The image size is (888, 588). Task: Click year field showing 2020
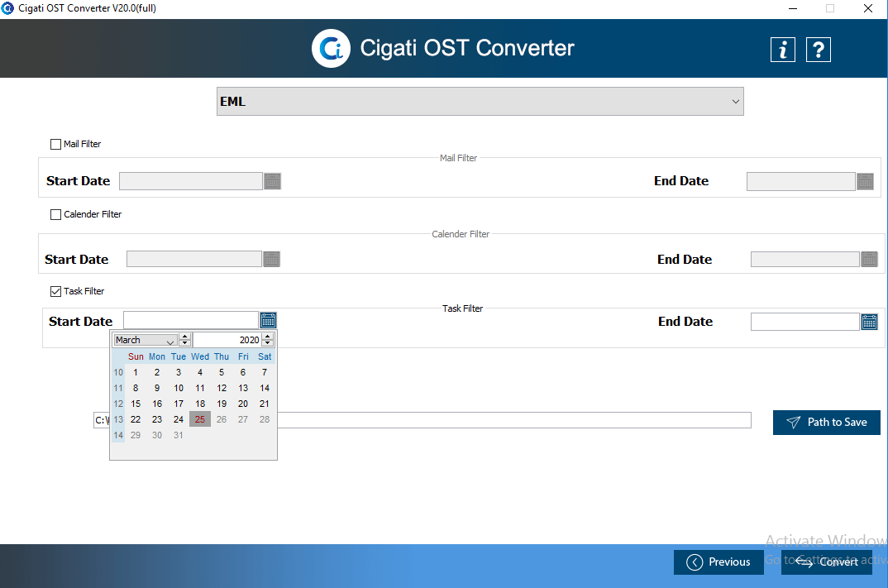[227, 340]
